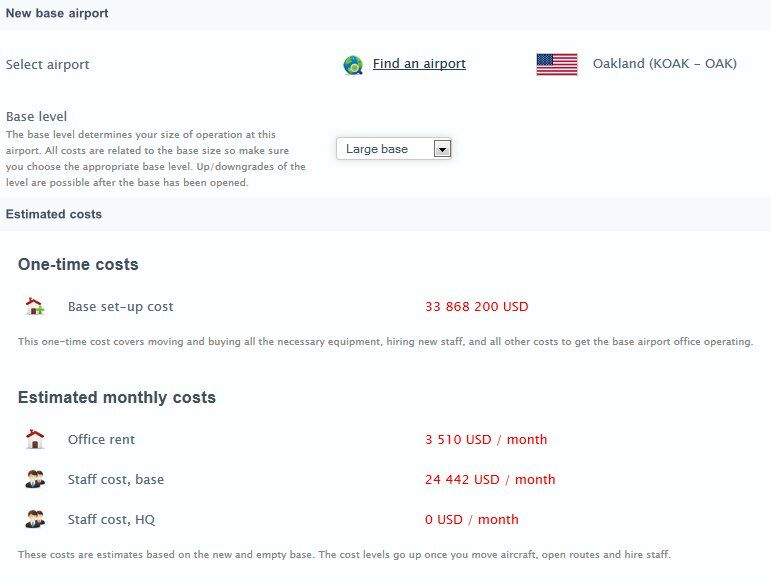Click the Staff cost, base people icon
This screenshot has width=771, height=582.
35,480
